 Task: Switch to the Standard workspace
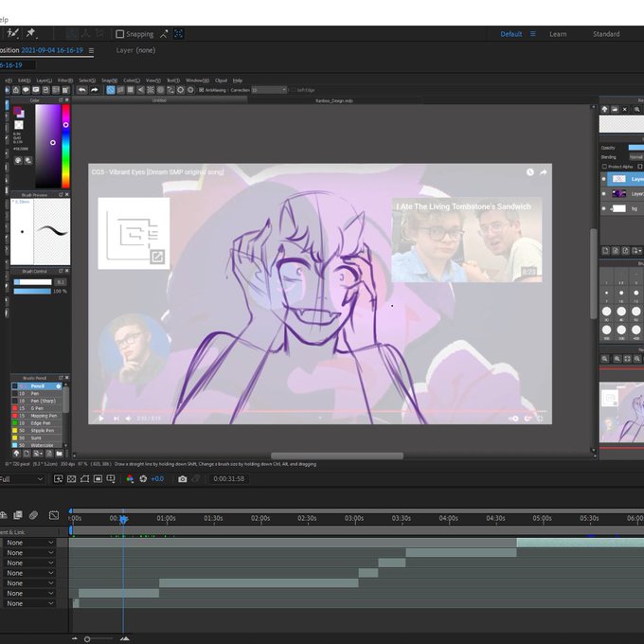click(x=606, y=34)
